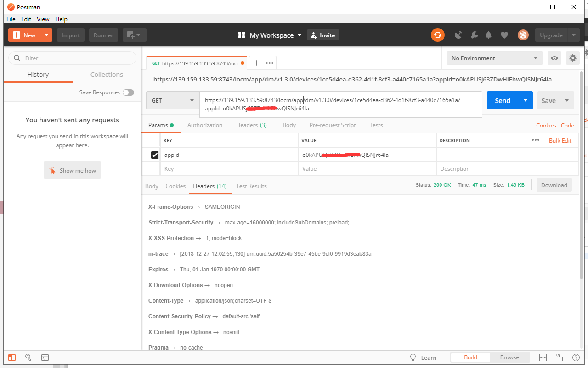Click the heart icon in header
The image size is (588, 368).
504,35
